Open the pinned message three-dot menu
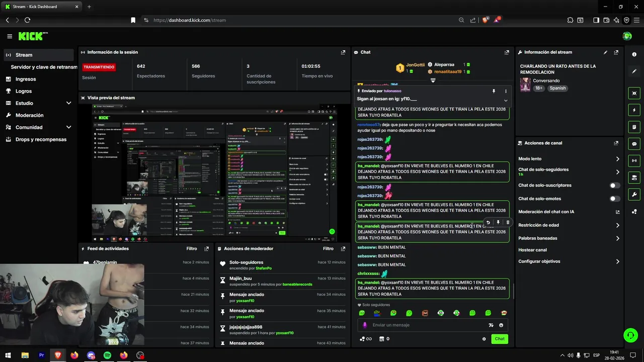This screenshot has height=362, width=644. 506,91
